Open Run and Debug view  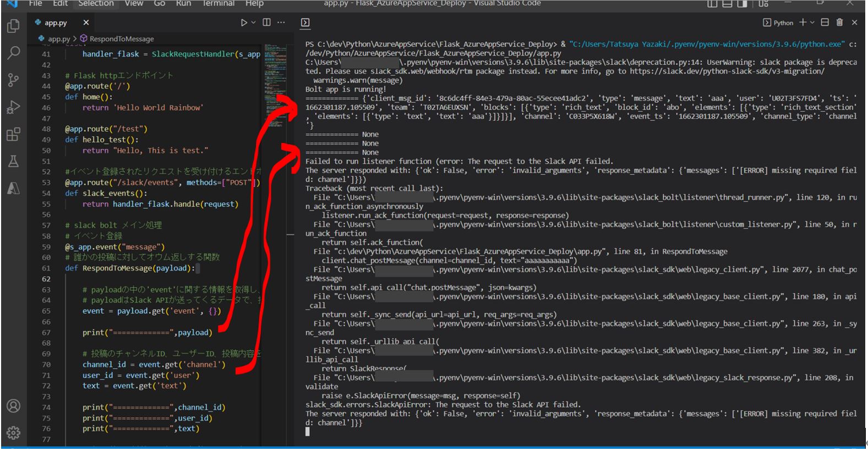(x=13, y=107)
